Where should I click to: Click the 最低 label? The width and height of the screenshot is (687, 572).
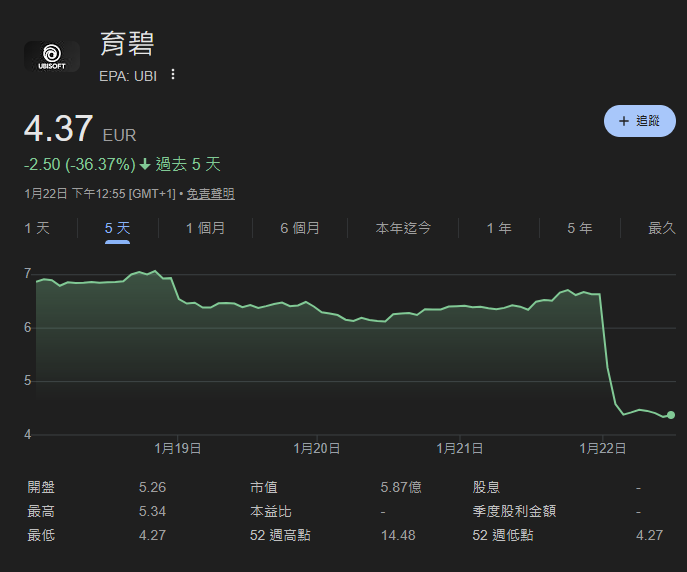(x=41, y=535)
